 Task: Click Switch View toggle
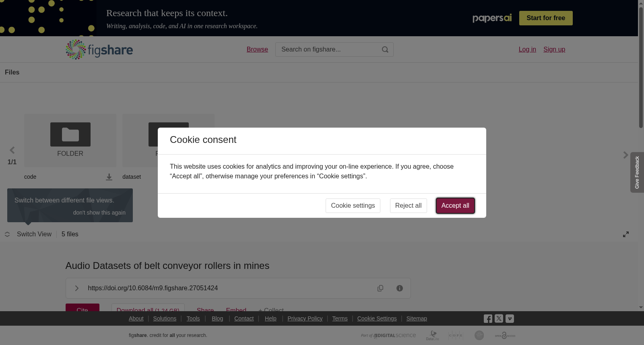point(28,234)
